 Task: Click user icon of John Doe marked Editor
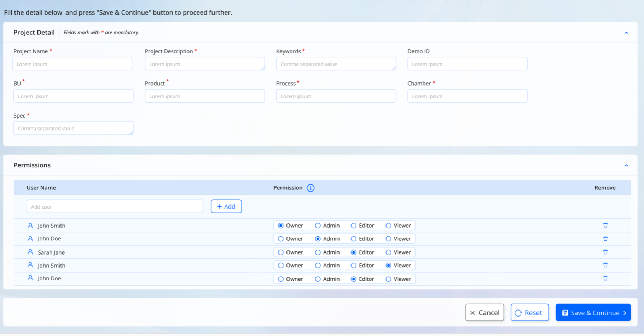30,278
